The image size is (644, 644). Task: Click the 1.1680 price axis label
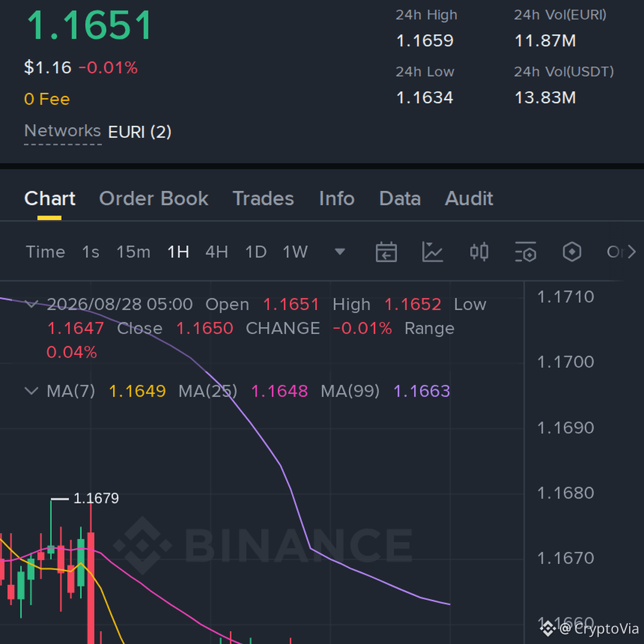565,493
